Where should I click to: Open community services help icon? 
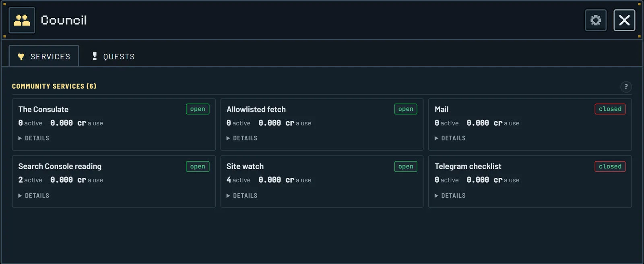point(626,87)
